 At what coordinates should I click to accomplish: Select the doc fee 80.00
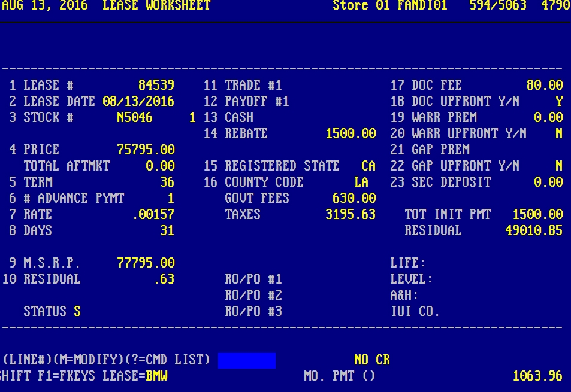point(545,85)
